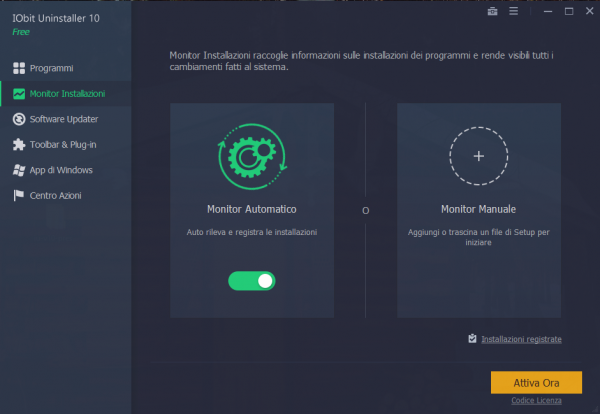Viewport: 600px width, 414px height.
Task: Click the Programmi grid icon
Action: (19, 68)
